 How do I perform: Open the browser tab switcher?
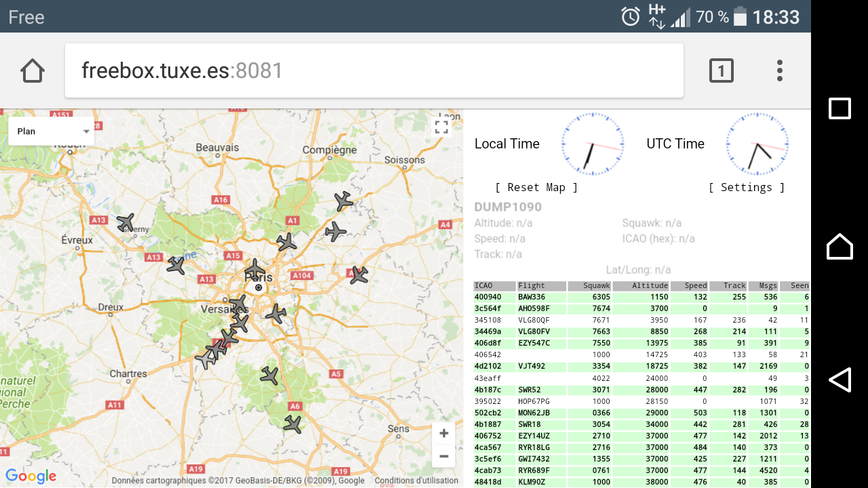722,70
